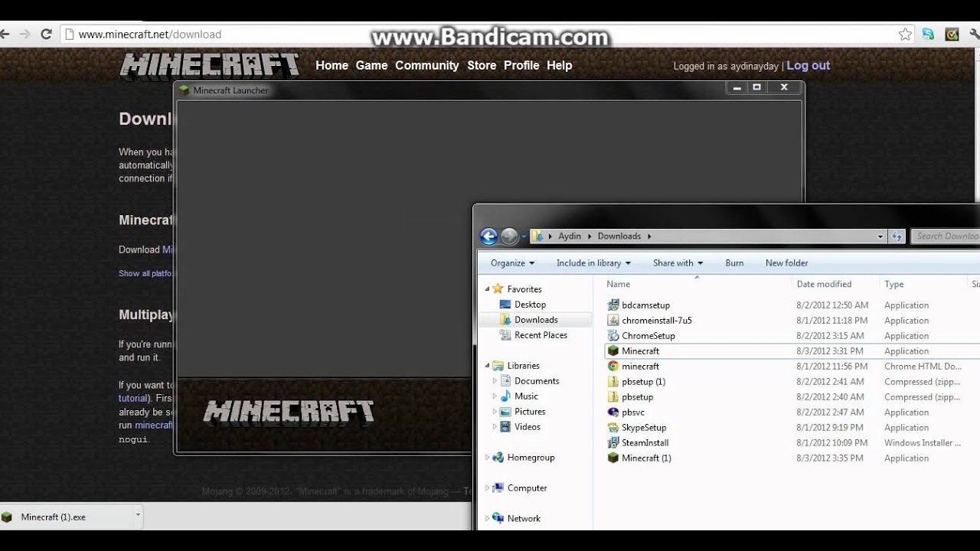
Task: Click the SteamInstall installer icon
Action: pyautogui.click(x=612, y=443)
